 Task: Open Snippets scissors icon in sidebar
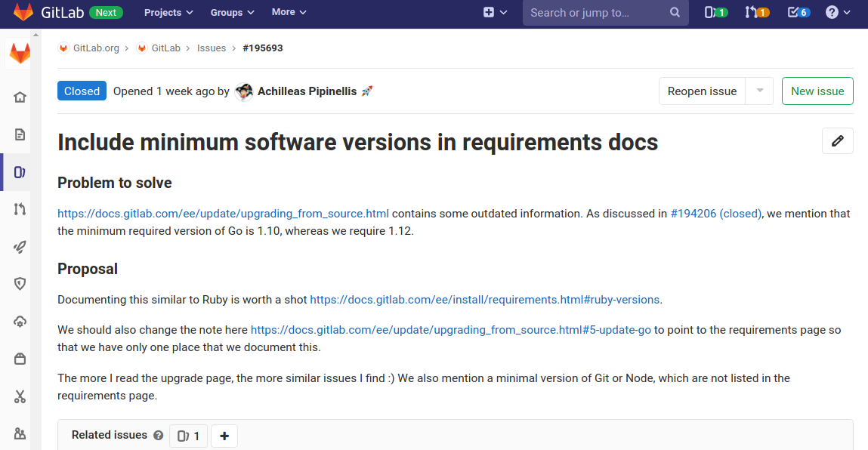coord(20,396)
